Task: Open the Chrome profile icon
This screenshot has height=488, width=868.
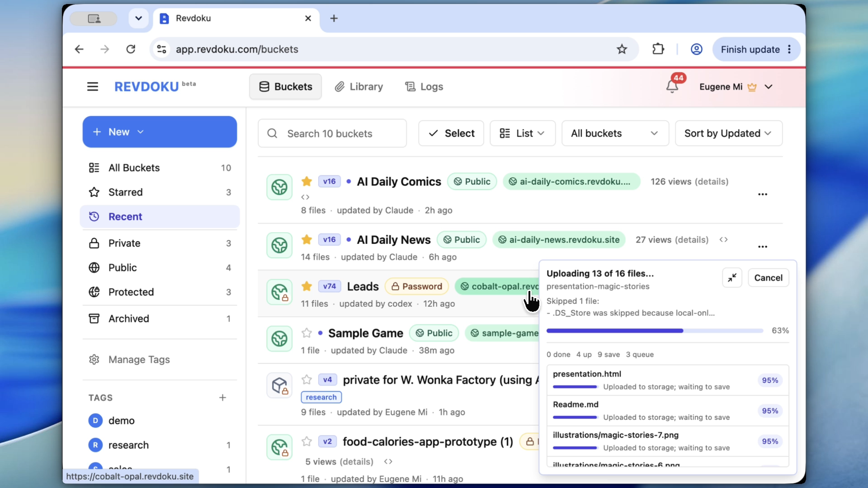Action: (x=697, y=49)
